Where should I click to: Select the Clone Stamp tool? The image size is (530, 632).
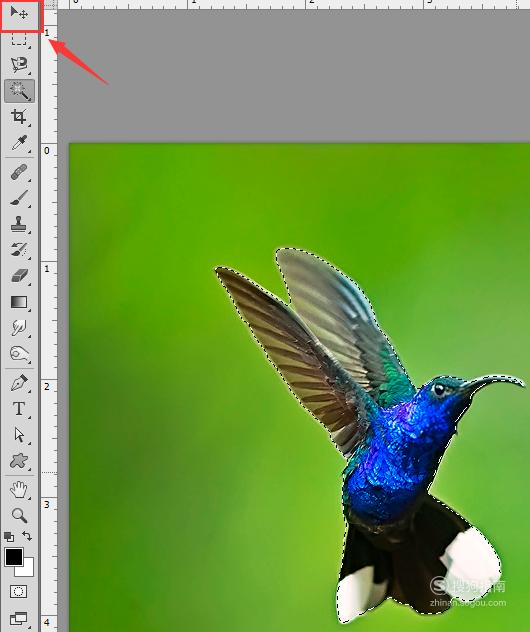click(19, 224)
